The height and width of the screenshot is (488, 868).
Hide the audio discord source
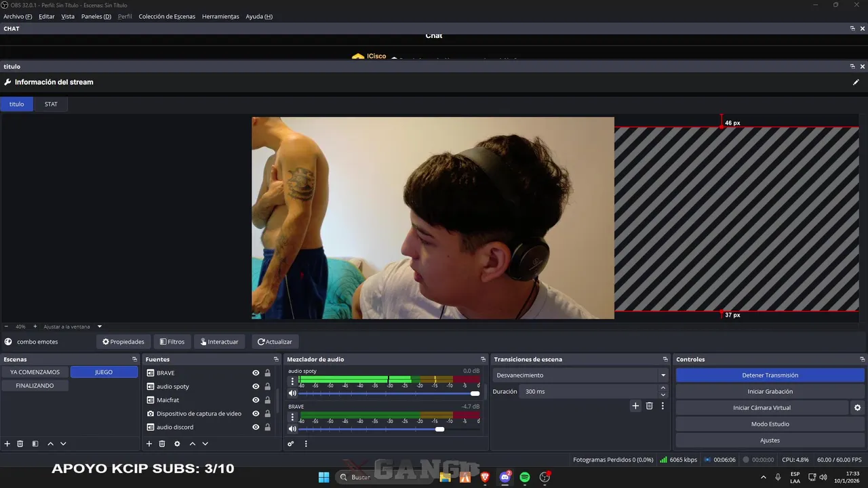tap(256, 427)
